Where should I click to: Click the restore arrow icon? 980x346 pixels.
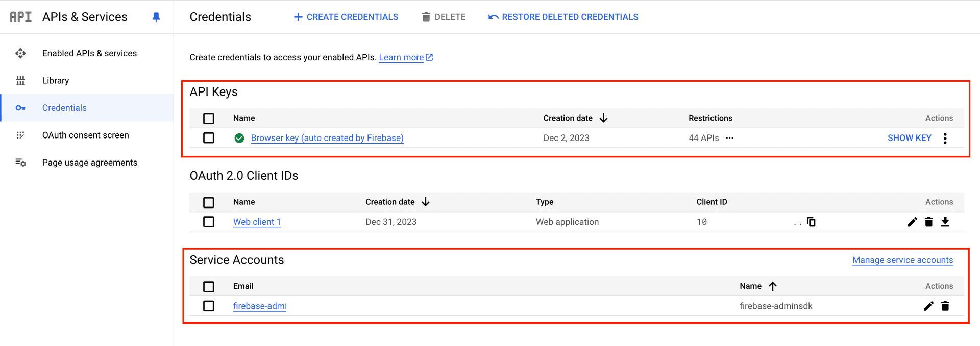point(494,17)
